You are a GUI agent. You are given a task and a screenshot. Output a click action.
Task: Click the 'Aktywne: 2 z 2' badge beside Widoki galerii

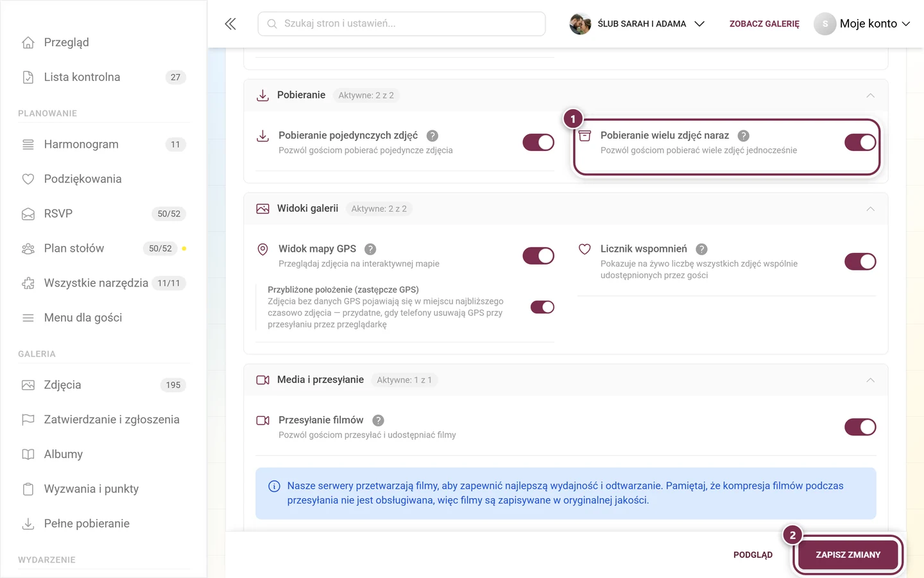pyautogui.click(x=379, y=209)
